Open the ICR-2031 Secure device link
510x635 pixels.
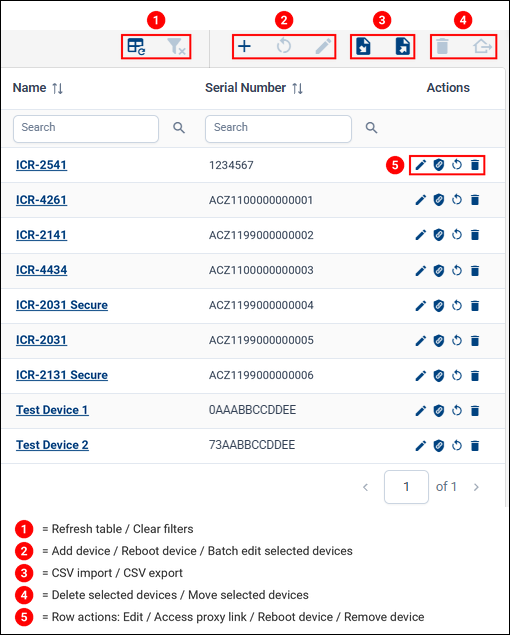pyautogui.click(x=62, y=305)
